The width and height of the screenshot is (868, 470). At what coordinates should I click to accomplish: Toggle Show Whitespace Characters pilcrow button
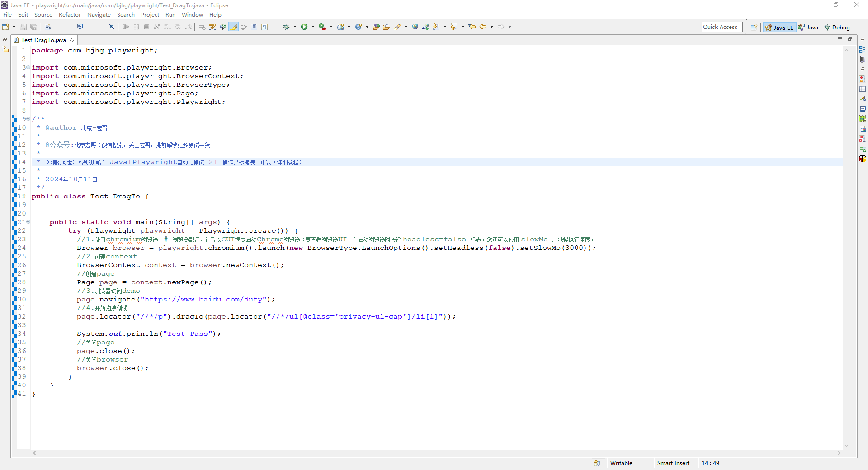pos(265,27)
